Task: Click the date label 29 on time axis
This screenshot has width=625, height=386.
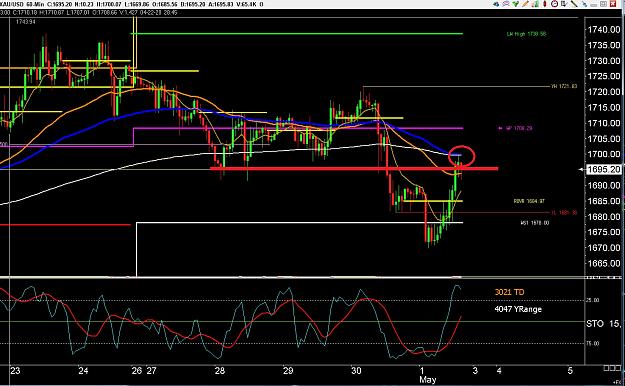Action: tap(288, 371)
